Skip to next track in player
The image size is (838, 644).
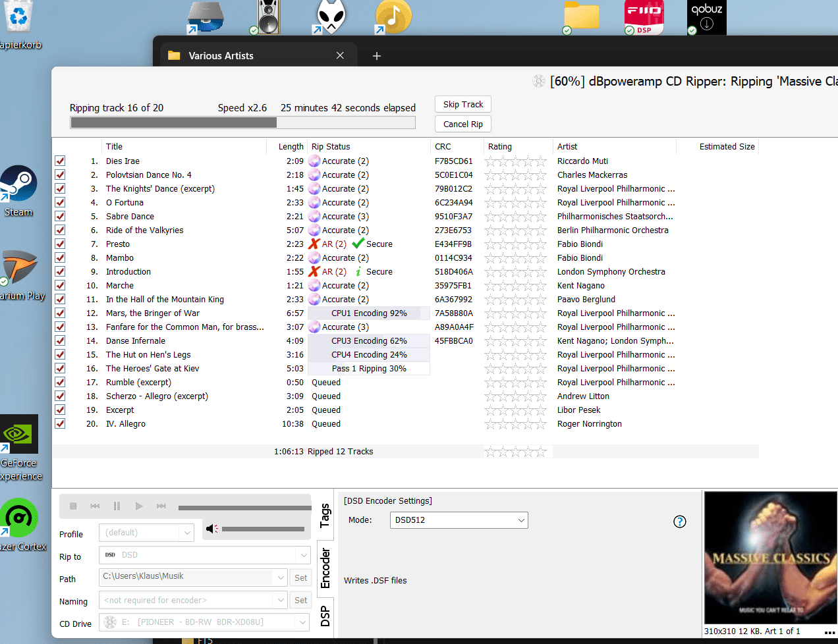[161, 506]
